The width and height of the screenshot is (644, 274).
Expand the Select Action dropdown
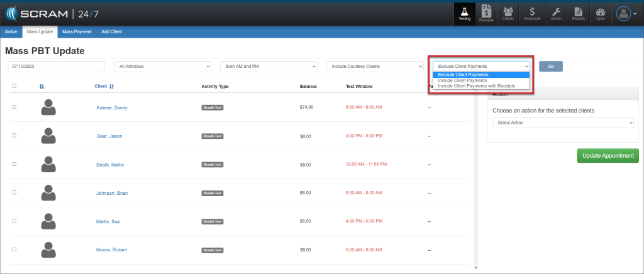[x=563, y=123]
